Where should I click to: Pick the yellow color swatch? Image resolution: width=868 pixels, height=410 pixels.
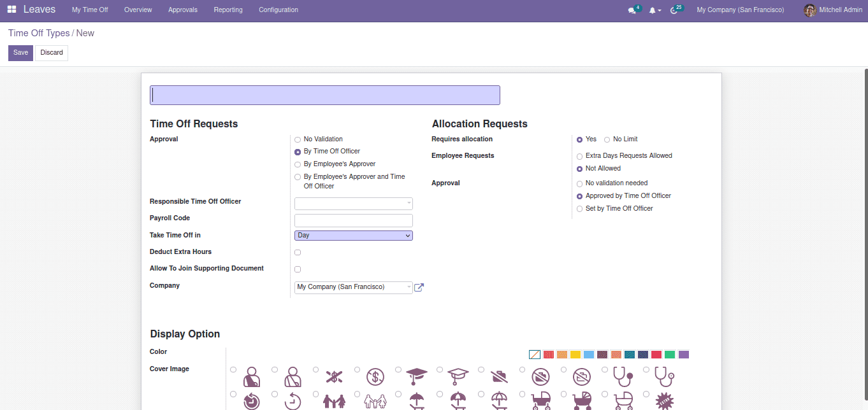(x=575, y=355)
